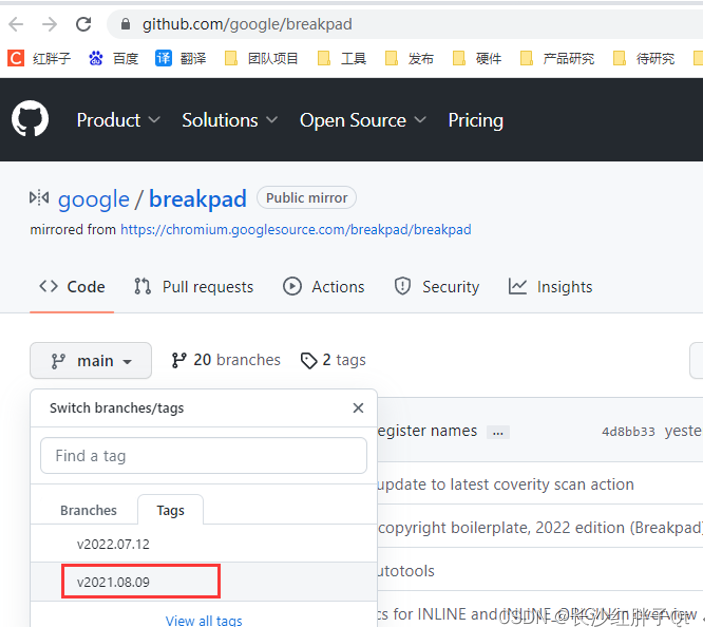Switch to the Security tab
The height and width of the screenshot is (637, 705).
[437, 286]
